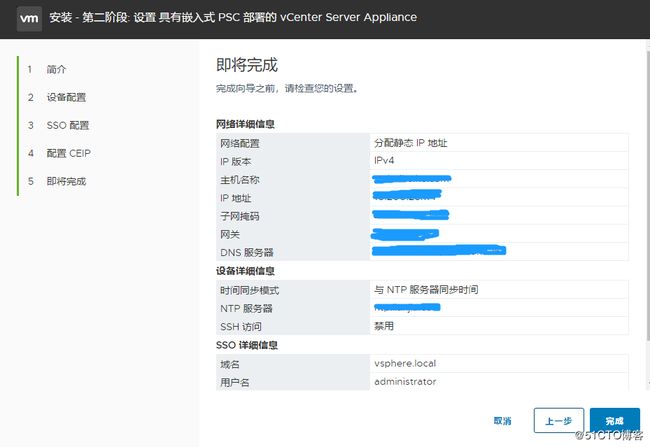The width and height of the screenshot is (650, 447).
Task: Click the SSH 访问 row label
Action: click(x=241, y=327)
